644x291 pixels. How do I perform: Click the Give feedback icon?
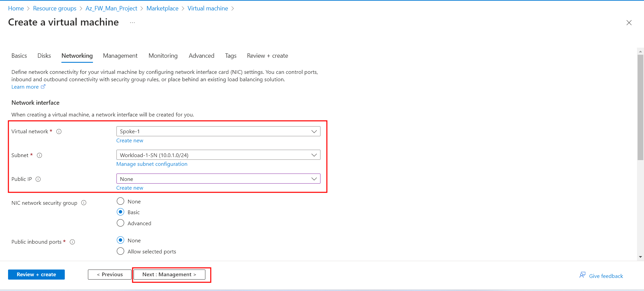pyautogui.click(x=582, y=275)
